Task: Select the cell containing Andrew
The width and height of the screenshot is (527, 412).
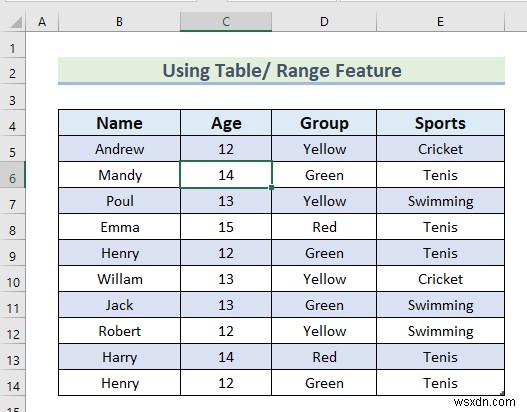Action: (x=119, y=149)
